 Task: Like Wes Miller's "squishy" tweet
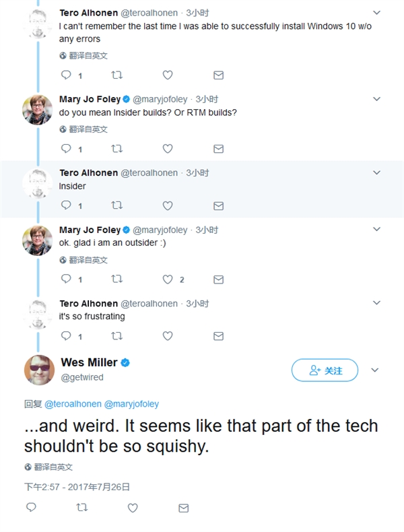tap(133, 507)
